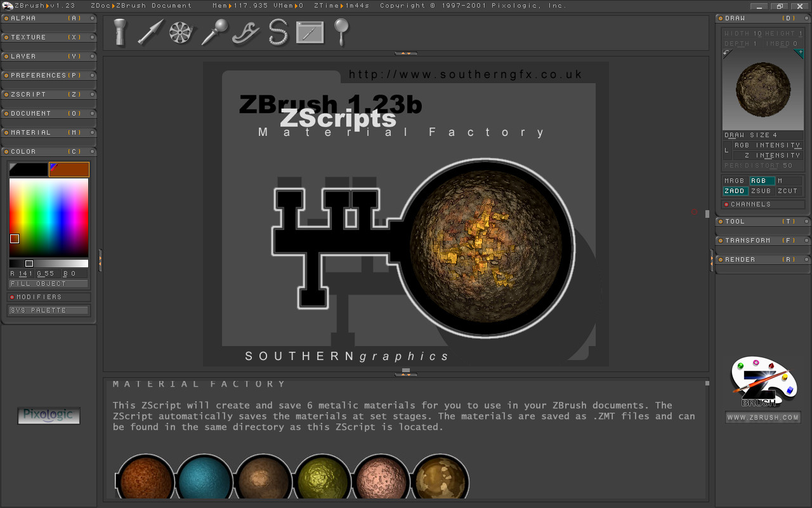Viewport: 812px width, 508px height.
Task: Expand the Layer palette
Action: point(49,57)
